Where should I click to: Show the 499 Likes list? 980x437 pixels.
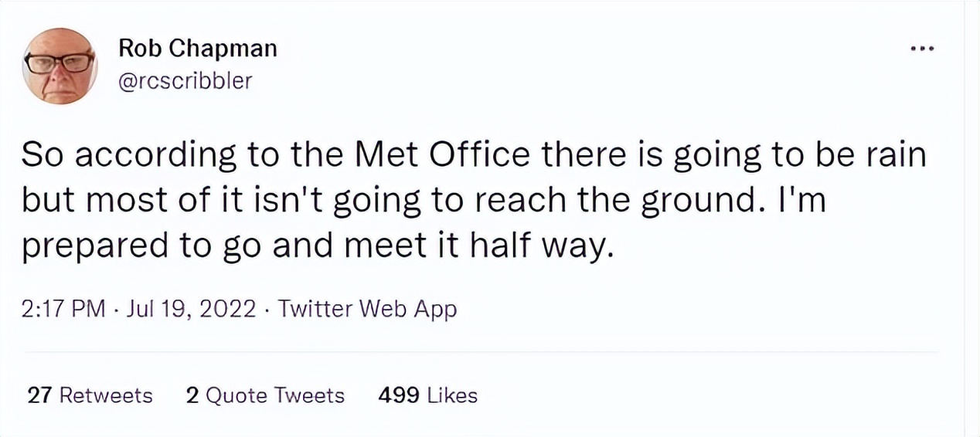point(427,395)
